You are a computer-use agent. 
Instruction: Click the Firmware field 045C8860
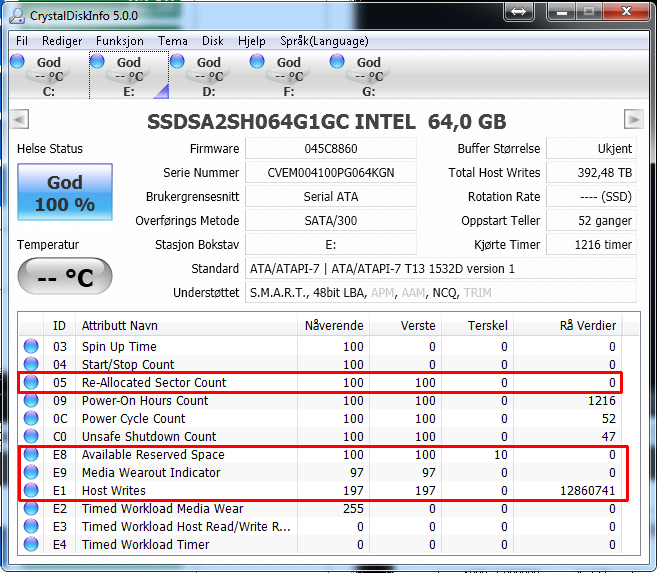tap(331, 149)
